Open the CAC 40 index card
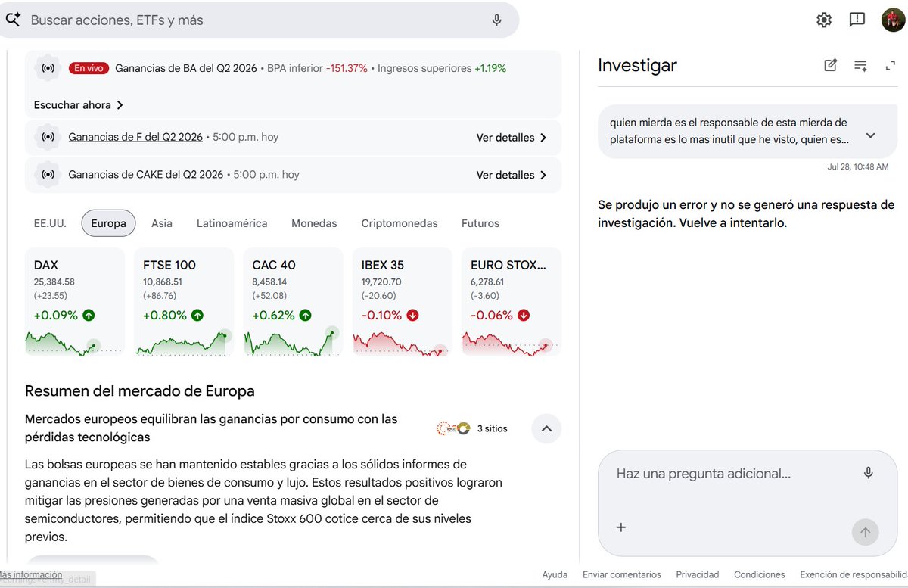This screenshot has width=908, height=588. pos(293,302)
